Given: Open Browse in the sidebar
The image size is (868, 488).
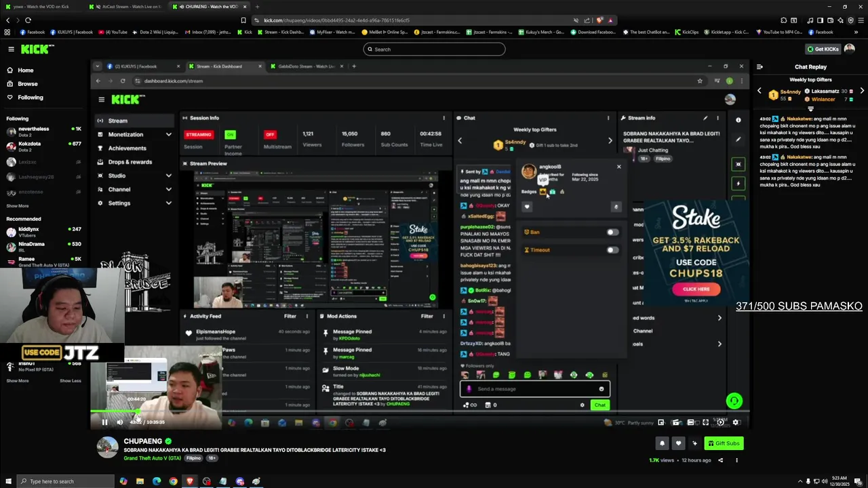Looking at the screenshot, I should pos(27,84).
